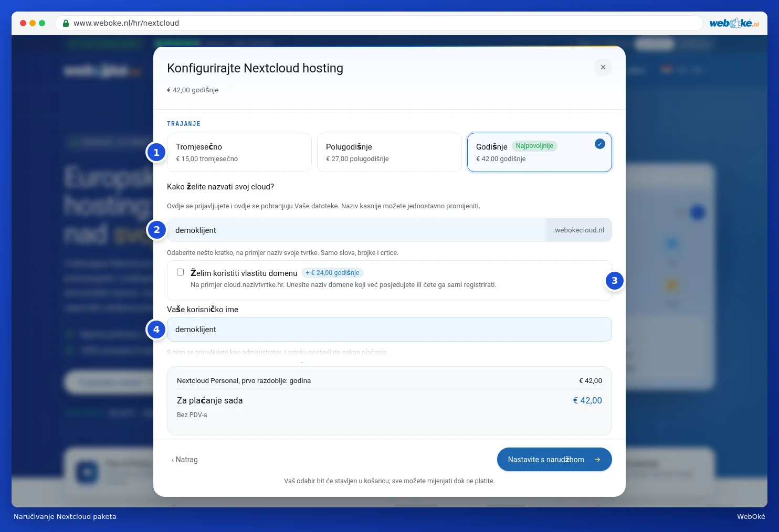Select the Godišnje duration option
This screenshot has height=532, width=779.
[540, 152]
